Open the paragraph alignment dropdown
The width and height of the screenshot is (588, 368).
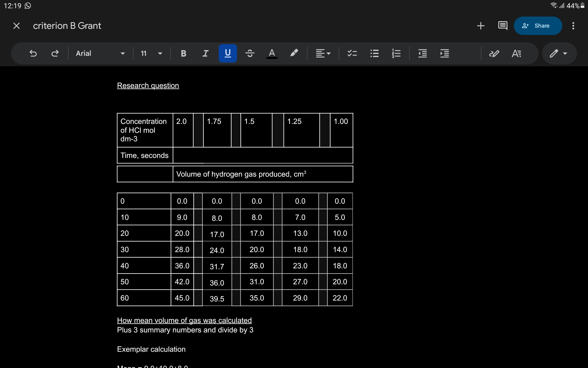pyautogui.click(x=323, y=53)
